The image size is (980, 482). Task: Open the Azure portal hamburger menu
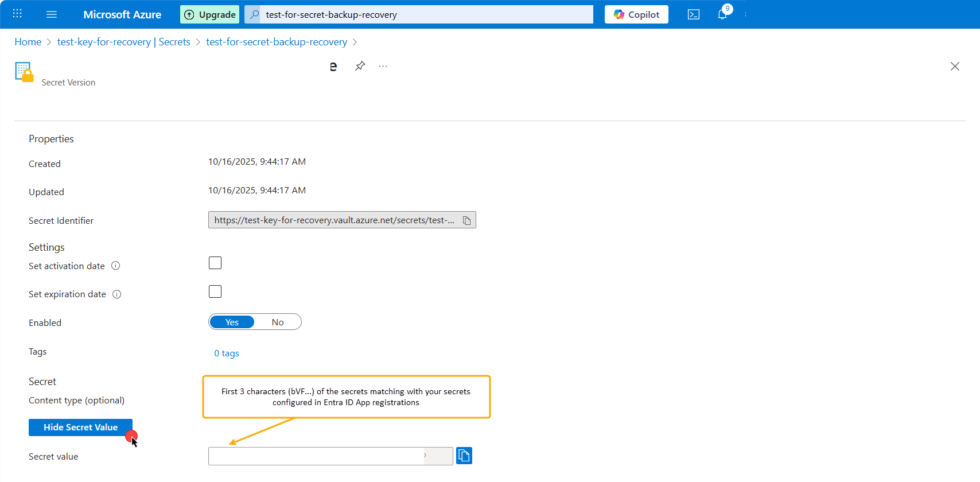pyautogui.click(x=52, y=14)
